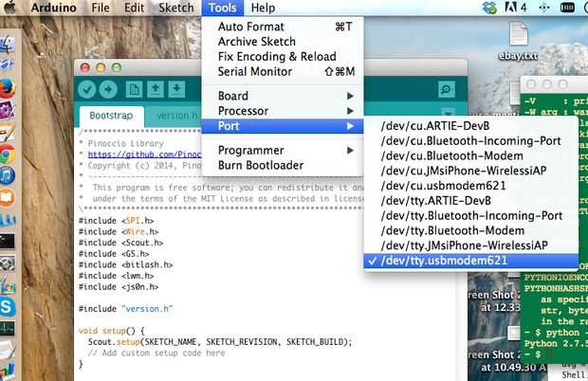Click the #include <bitlash.h> line
The image size is (588, 381).
click(x=125, y=264)
